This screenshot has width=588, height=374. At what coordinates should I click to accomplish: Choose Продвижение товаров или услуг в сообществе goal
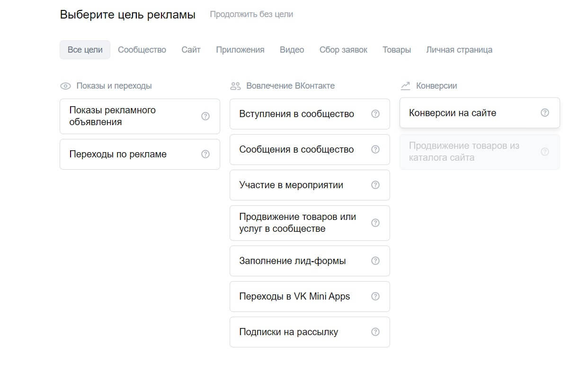303,223
